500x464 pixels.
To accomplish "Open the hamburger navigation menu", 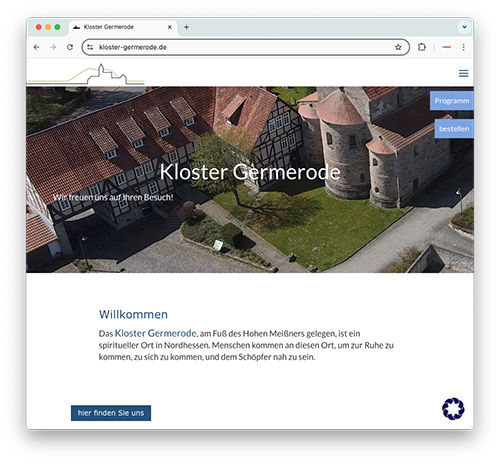I will point(463,73).
